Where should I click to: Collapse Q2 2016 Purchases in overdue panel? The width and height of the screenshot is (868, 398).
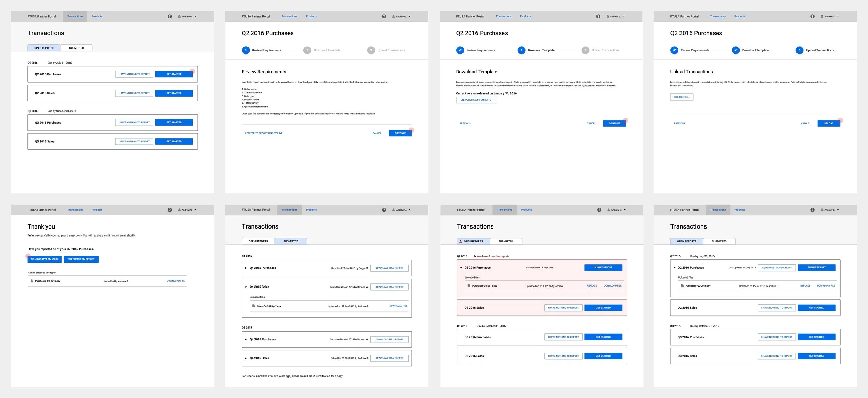461,268
